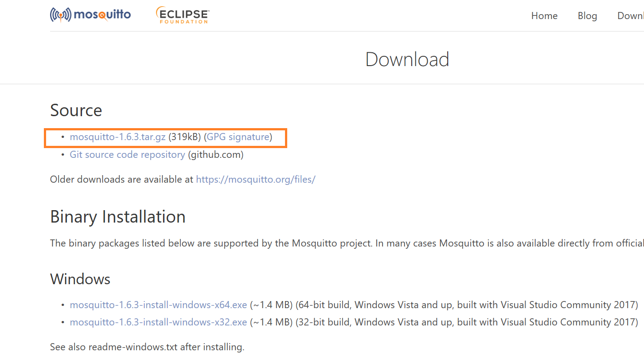Open the Blog nav item

587,16
